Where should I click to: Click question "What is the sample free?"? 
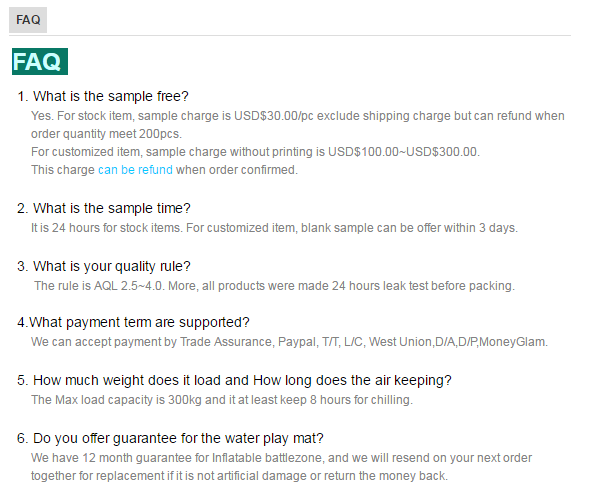coord(110,97)
